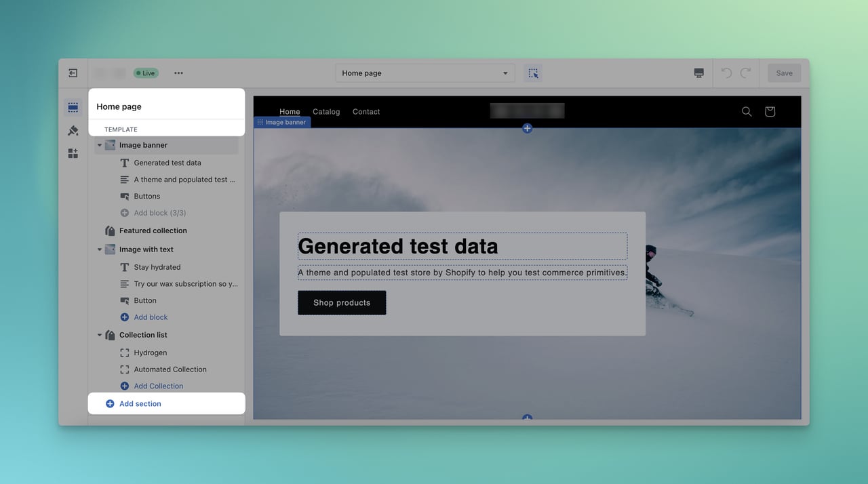This screenshot has width=868, height=484.
Task: Click Home in the preview navigation
Action: coord(290,112)
